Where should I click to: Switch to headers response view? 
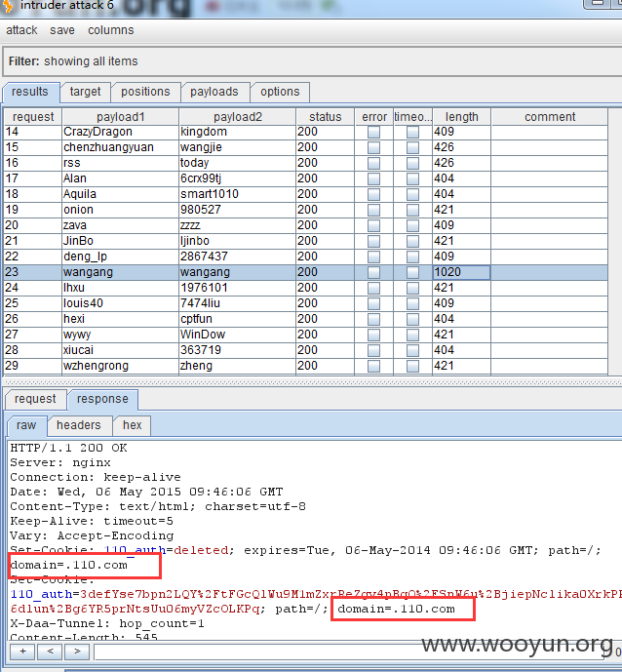tap(79, 425)
